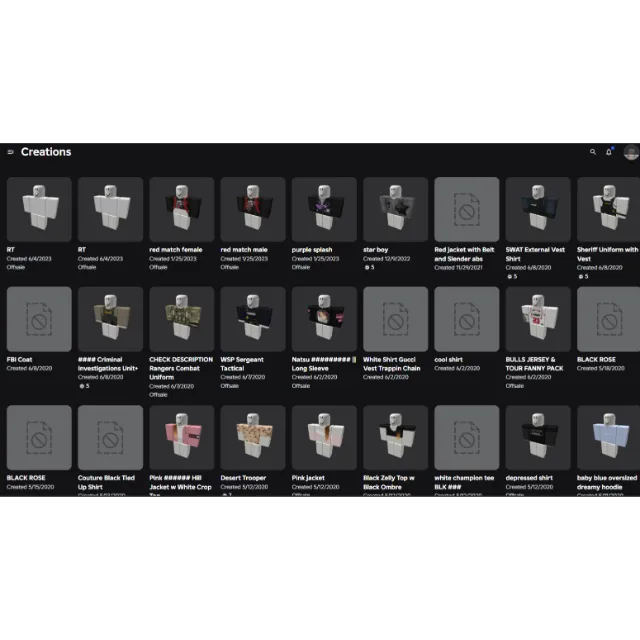This screenshot has width=640, height=640.
Task: Click the depressed shirt item title
Action: (x=529, y=478)
